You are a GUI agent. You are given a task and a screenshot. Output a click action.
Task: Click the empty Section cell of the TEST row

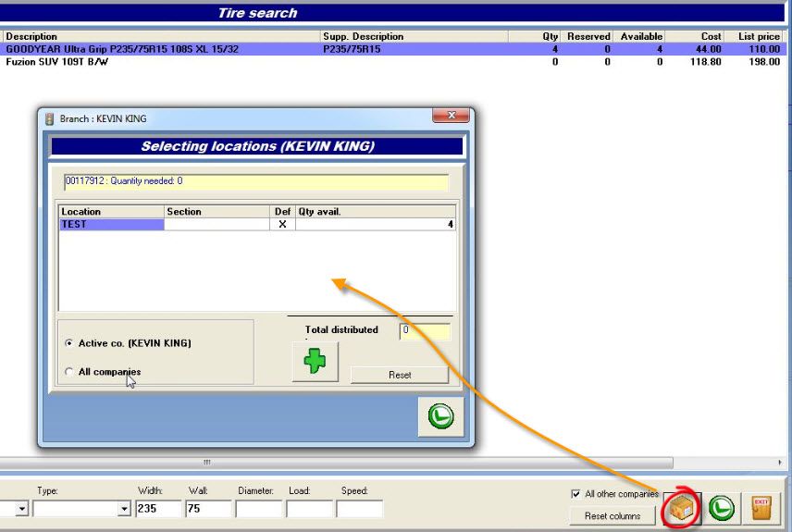pyautogui.click(x=217, y=224)
